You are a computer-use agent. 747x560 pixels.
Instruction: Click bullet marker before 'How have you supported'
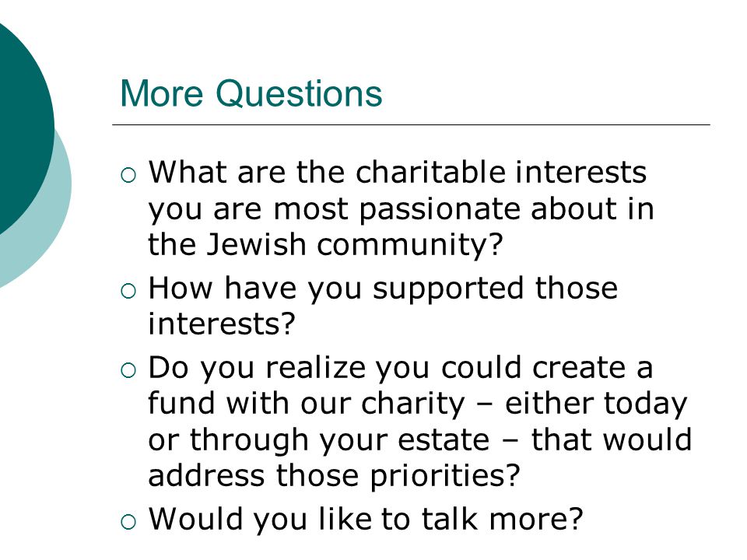[128, 290]
